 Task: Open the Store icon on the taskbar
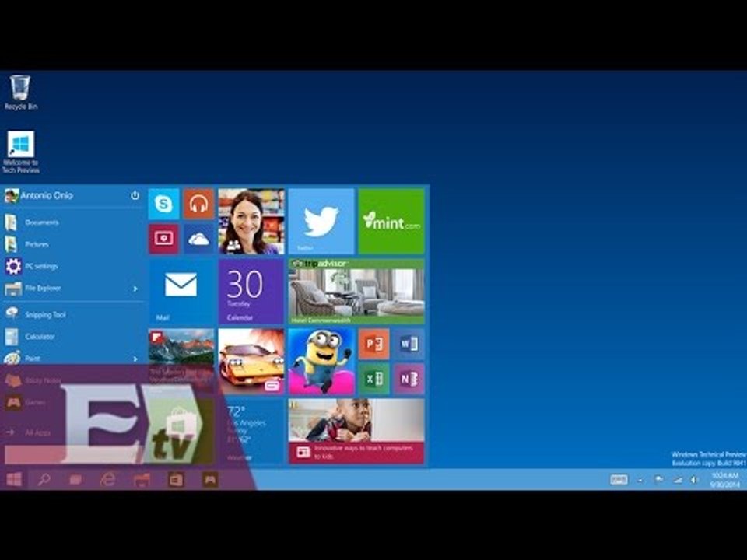click(176, 480)
